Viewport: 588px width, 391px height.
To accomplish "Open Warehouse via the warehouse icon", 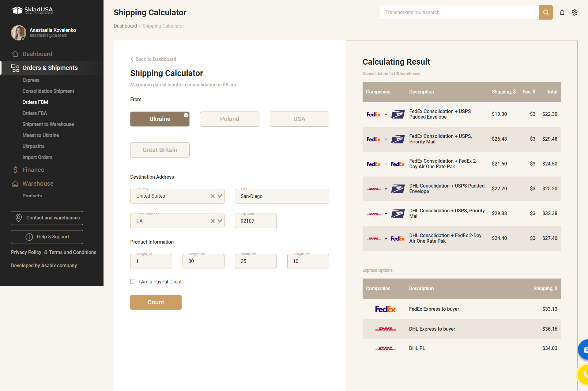I will tap(15, 184).
